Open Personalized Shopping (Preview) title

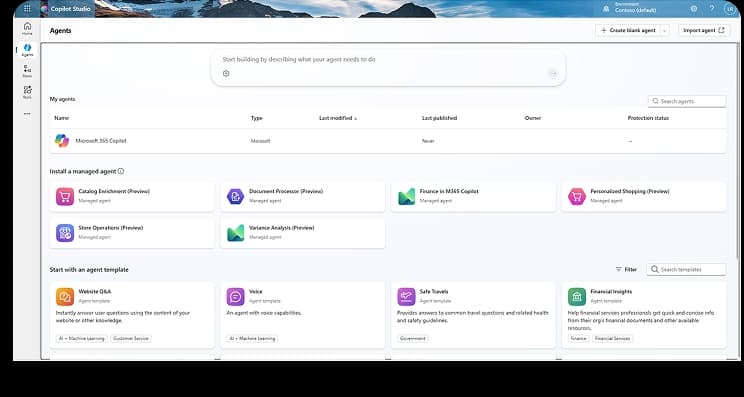(630, 192)
